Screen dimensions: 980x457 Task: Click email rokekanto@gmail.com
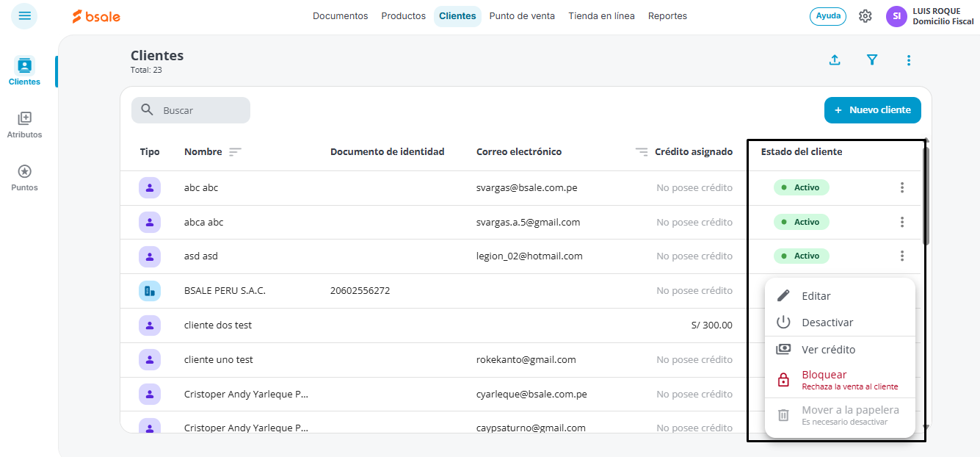click(526, 360)
